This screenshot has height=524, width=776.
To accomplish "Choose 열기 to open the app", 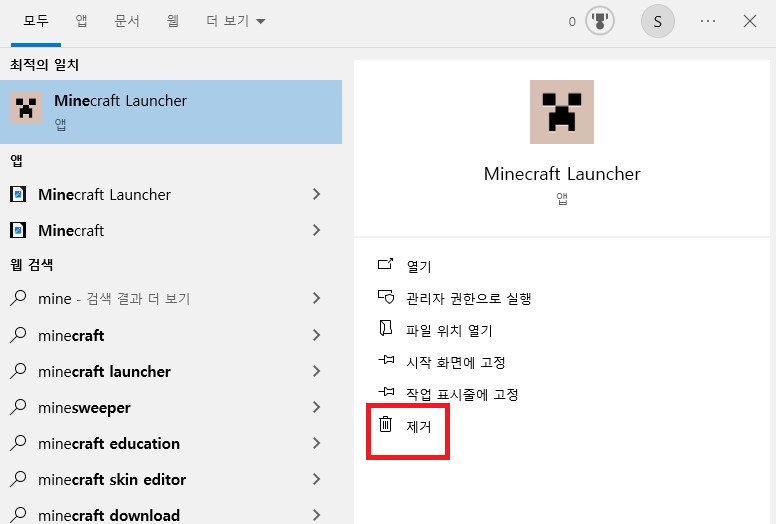I will click(x=419, y=266).
